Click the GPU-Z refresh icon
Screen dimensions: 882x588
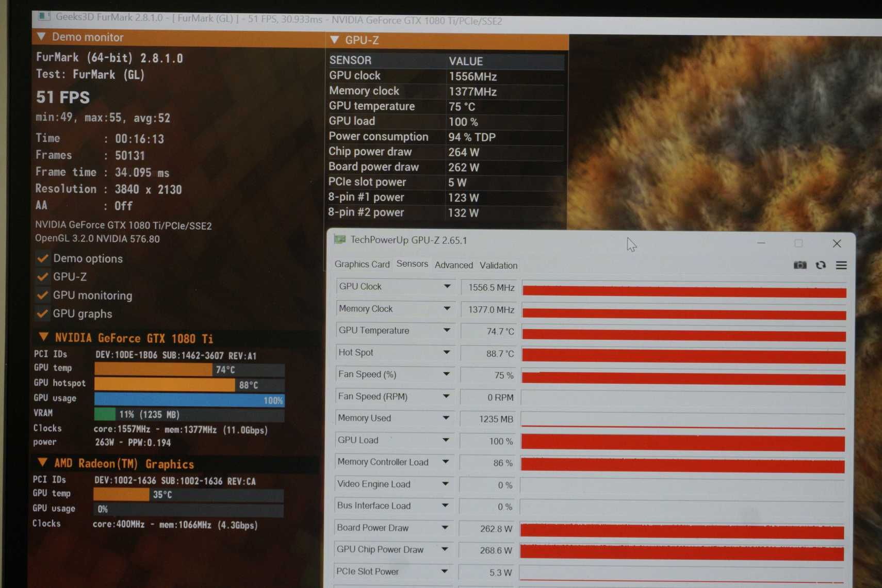tap(821, 265)
